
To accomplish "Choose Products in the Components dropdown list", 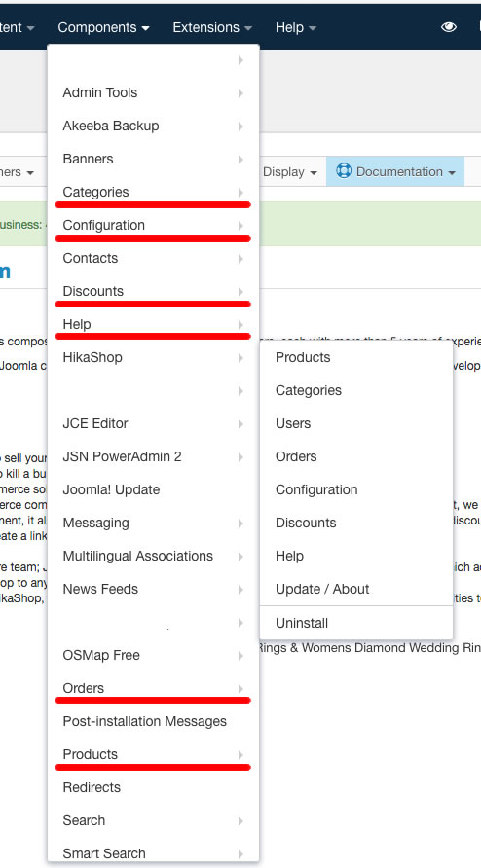I will pos(153,755).
